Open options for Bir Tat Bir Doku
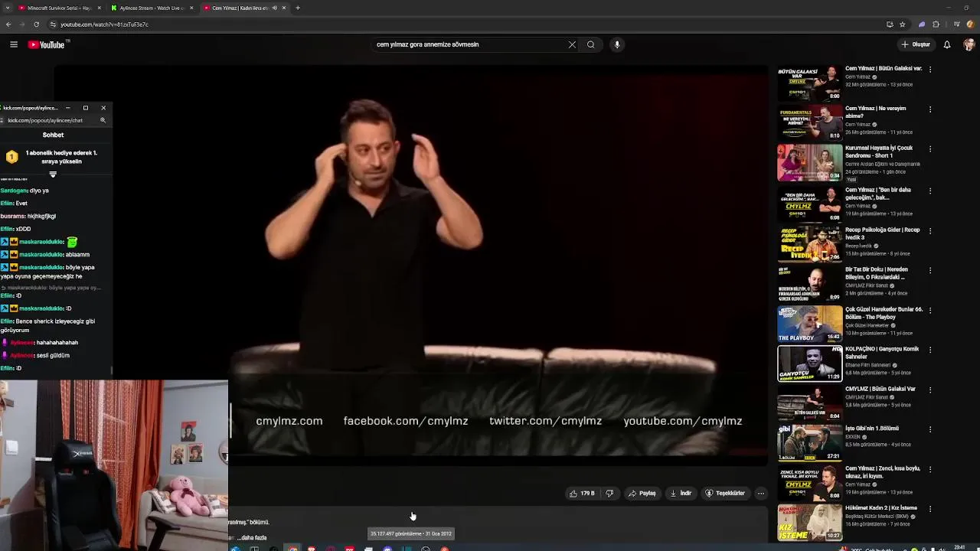This screenshot has height=551, width=980. (x=930, y=270)
